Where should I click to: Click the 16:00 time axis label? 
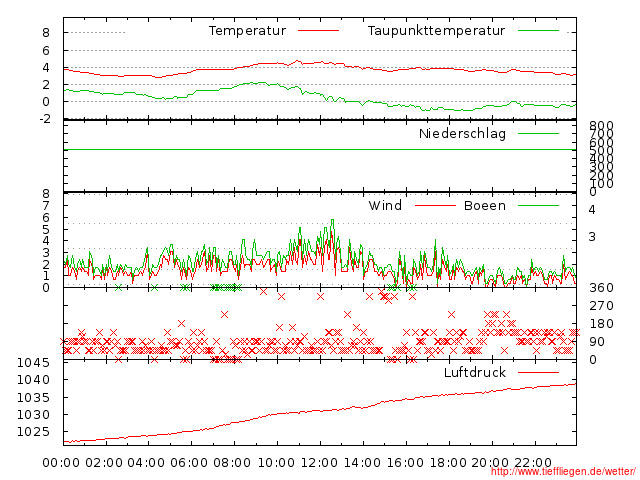coord(405,463)
